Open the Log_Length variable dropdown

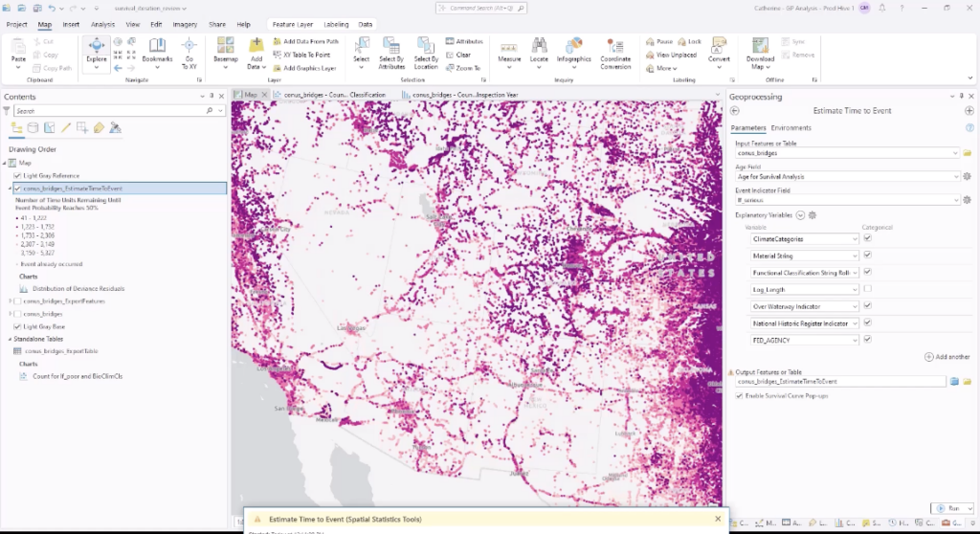click(x=855, y=290)
